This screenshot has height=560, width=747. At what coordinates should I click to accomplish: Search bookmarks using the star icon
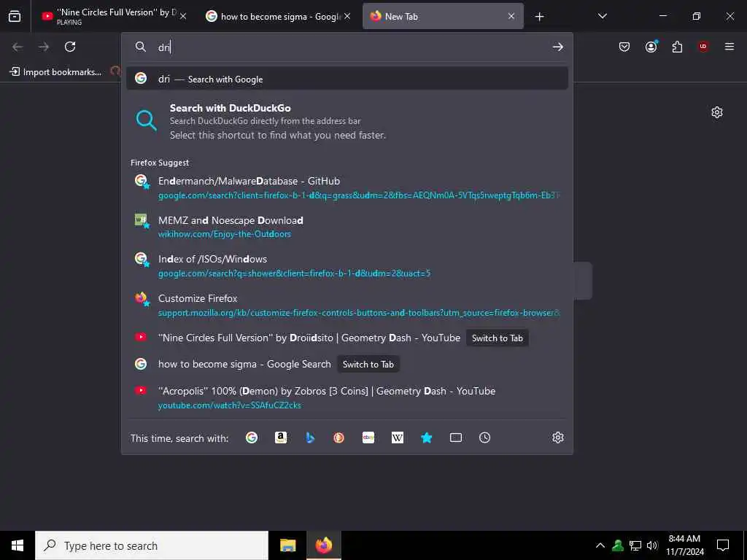click(x=426, y=437)
